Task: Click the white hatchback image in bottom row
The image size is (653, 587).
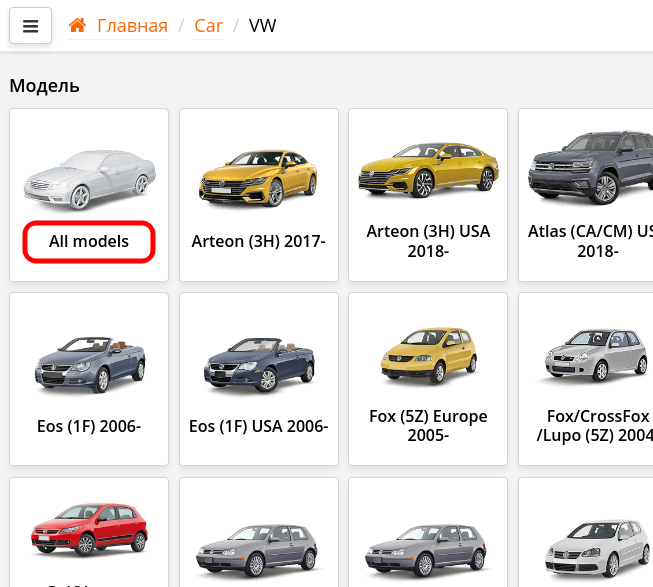Action: coord(598,548)
